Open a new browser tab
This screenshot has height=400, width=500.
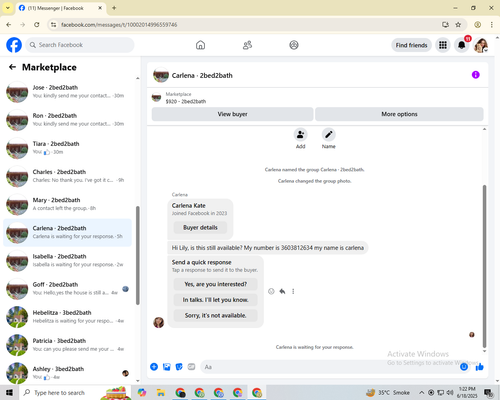click(x=114, y=8)
